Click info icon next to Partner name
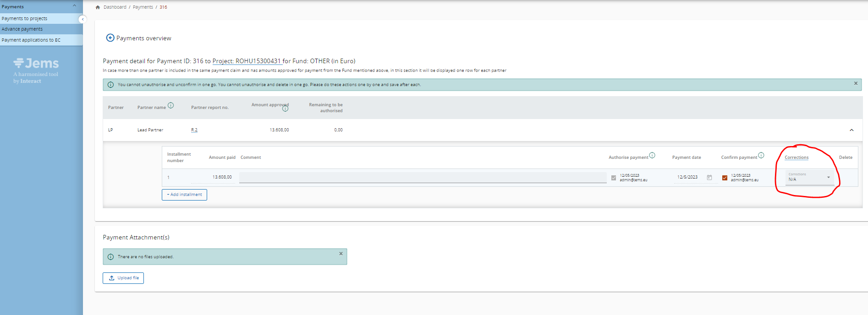The width and height of the screenshot is (868, 315). (170, 105)
